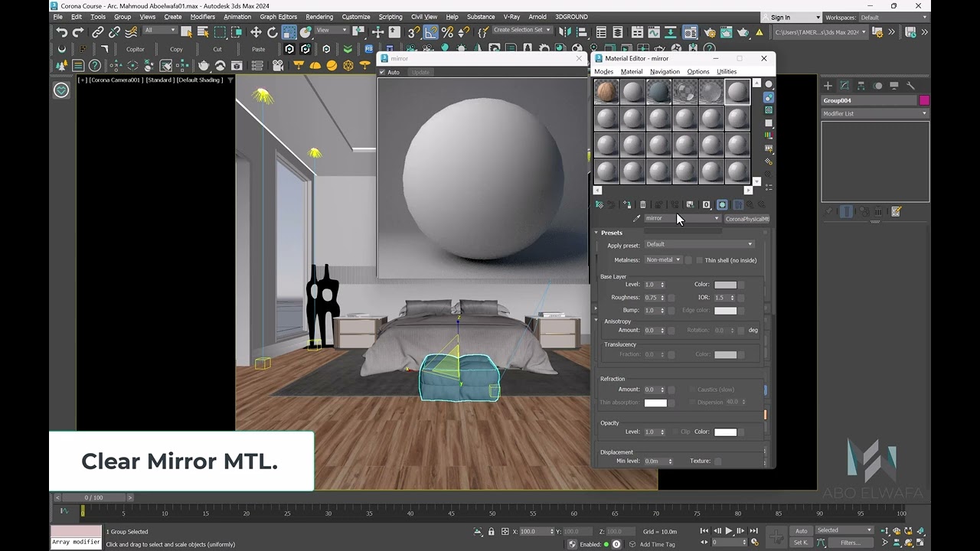Screen dimensions: 980x551
Task: Click the Paste toolbar button
Action: pos(259,49)
